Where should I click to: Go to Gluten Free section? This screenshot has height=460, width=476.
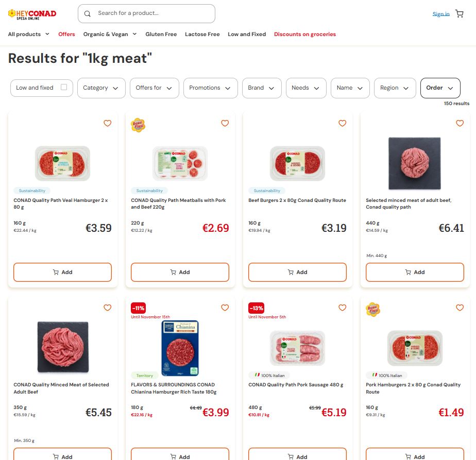[x=161, y=35]
